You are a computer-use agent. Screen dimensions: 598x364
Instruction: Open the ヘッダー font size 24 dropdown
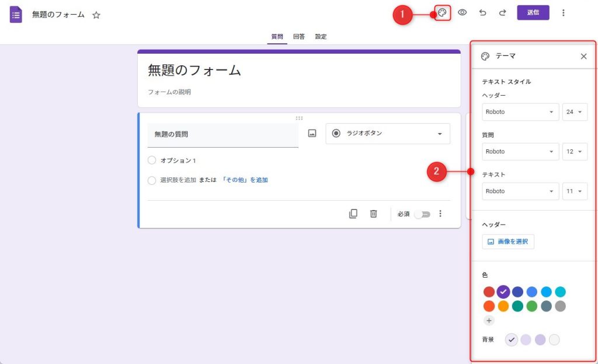coord(575,112)
